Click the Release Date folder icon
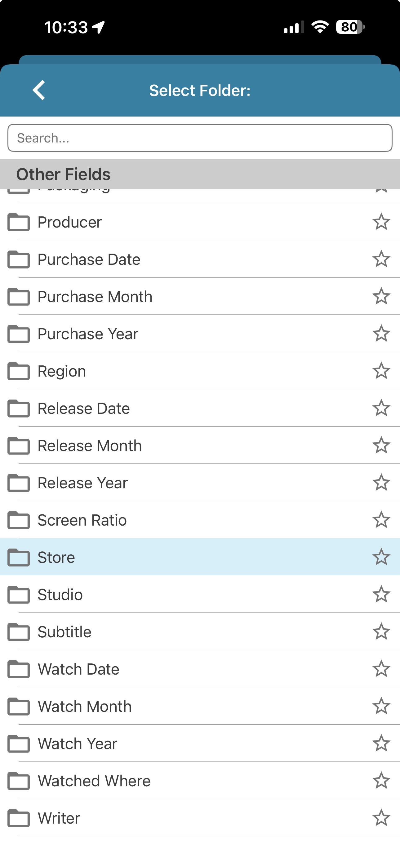400x868 pixels. (x=19, y=409)
